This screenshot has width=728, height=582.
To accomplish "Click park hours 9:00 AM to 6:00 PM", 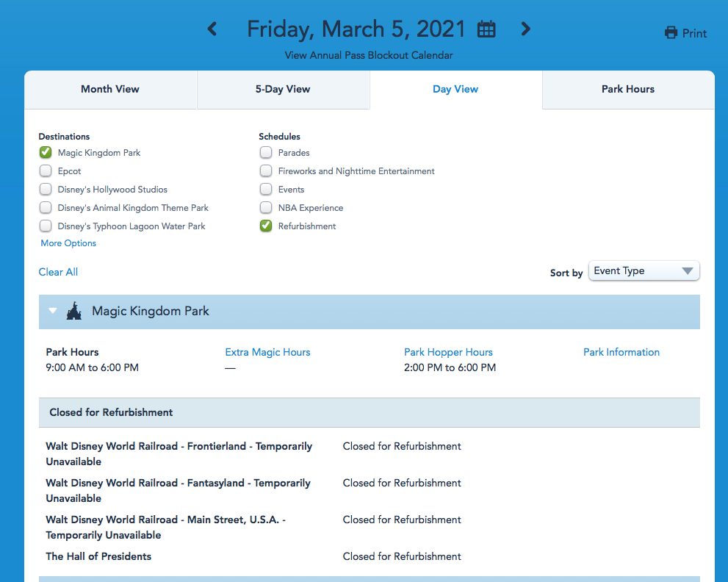I will (92, 367).
